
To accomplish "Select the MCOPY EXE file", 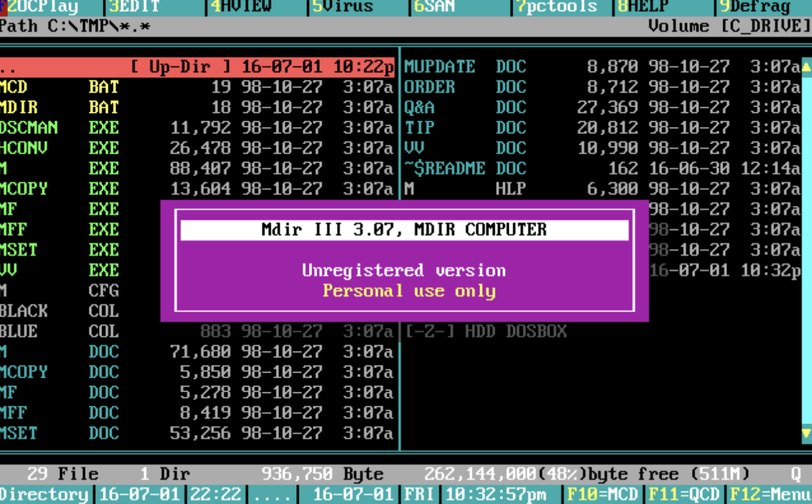I will (x=197, y=189).
